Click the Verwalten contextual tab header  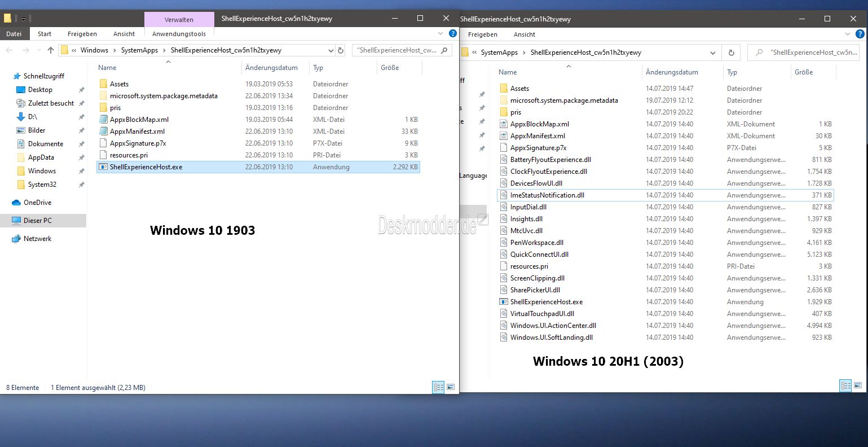pos(179,20)
